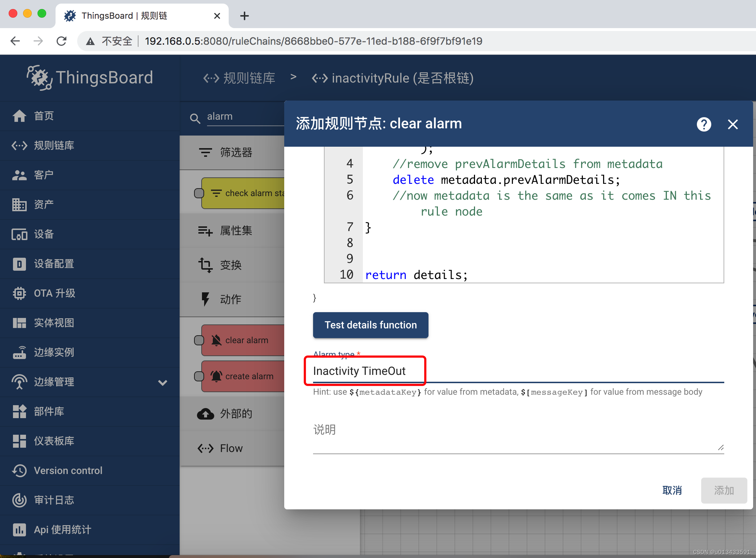Select the create alarm node
This screenshot has height=558, width=756.
pos(243,376)
